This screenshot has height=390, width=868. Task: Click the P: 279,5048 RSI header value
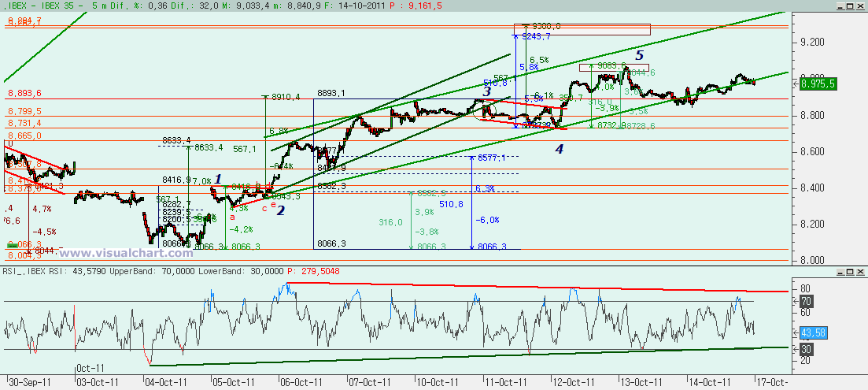click(314, 272)
